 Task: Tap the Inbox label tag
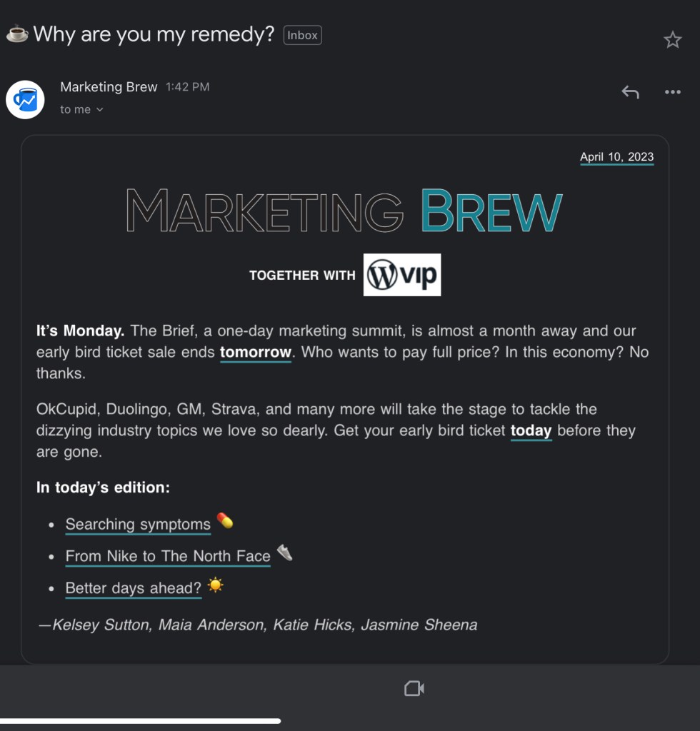(x=302, y=35)
